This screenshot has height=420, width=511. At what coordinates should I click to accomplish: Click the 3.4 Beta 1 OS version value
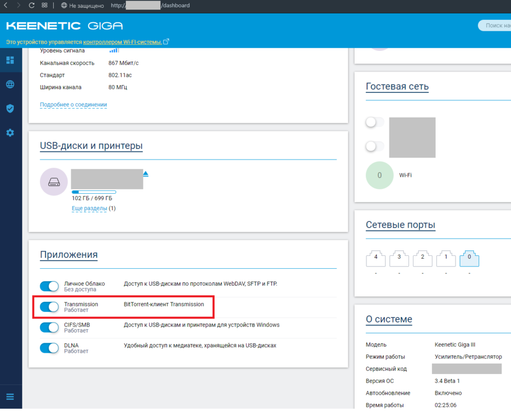coord(447,381)
